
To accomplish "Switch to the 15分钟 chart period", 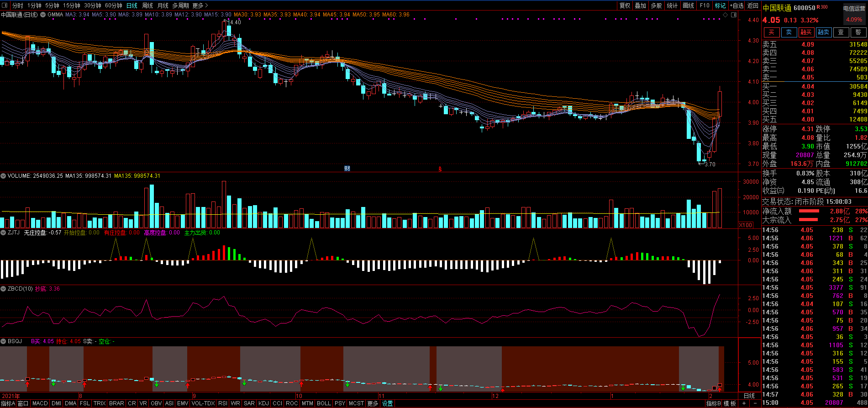I will tap(71, 5).
